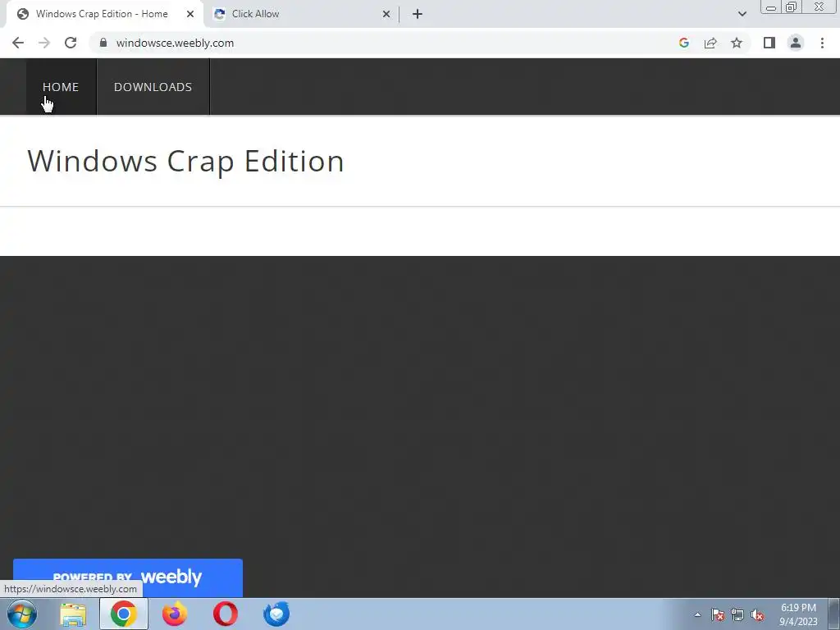Close the Windows Crap Edition - Home tab
This screenshot has height=630, width=840.
click(190, 14)
